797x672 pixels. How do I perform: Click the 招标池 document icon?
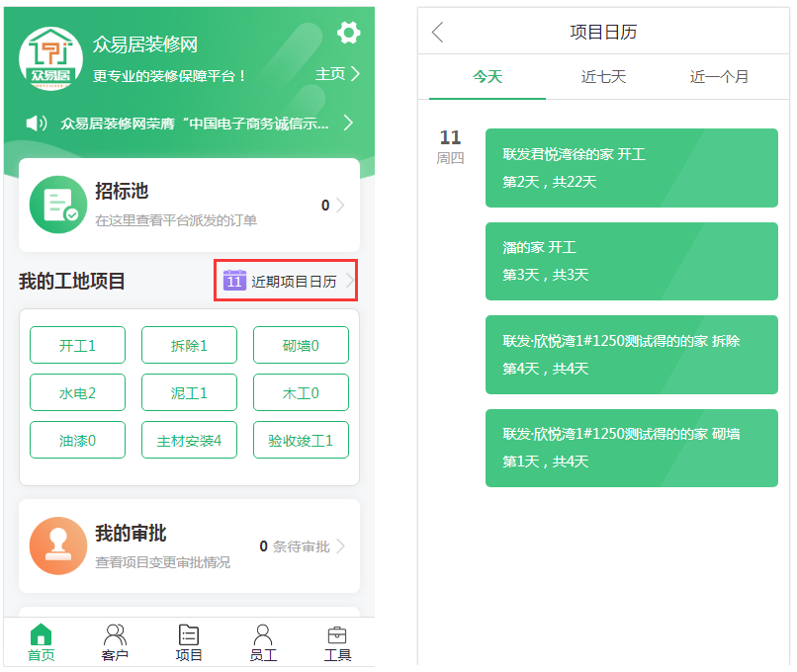point(55,206)
